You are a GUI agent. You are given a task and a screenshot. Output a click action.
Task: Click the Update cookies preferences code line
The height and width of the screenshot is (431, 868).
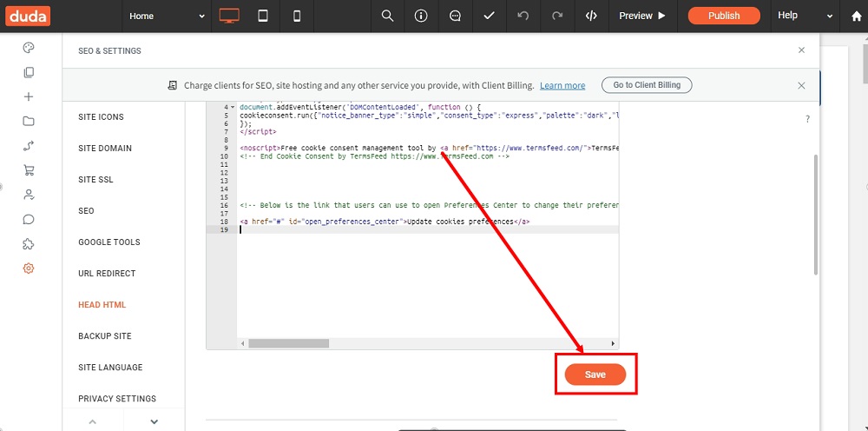[385, 222]
